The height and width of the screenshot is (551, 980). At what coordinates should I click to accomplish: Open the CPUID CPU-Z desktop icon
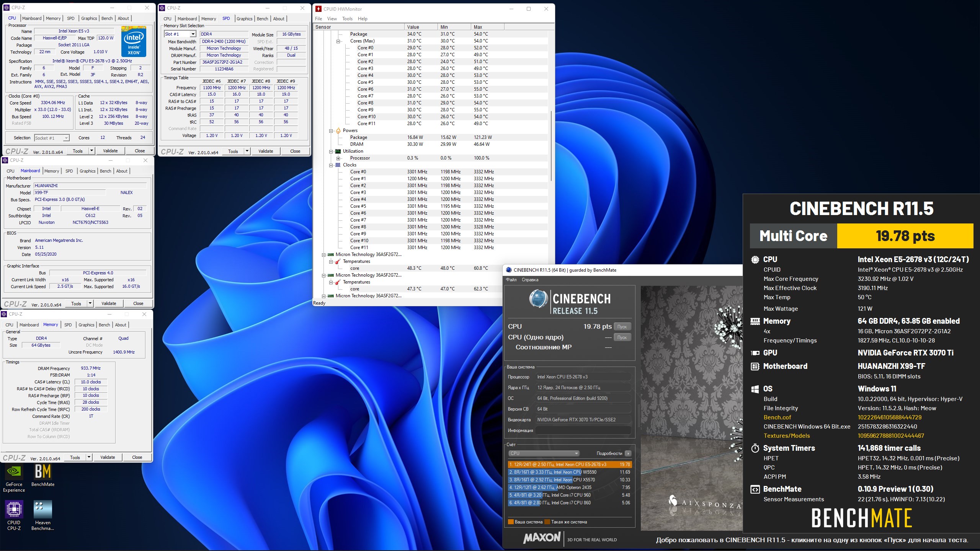click(x=14, y=515)
